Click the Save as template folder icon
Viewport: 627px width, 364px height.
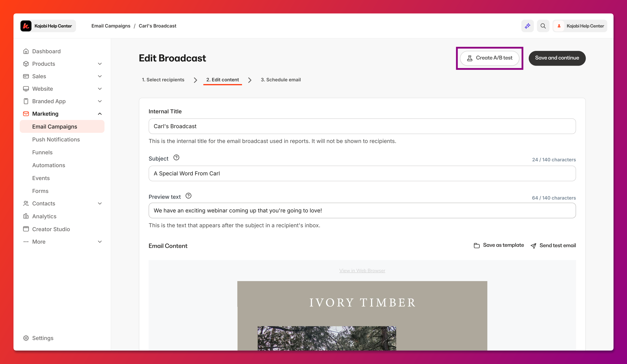(x=476, y=245)
